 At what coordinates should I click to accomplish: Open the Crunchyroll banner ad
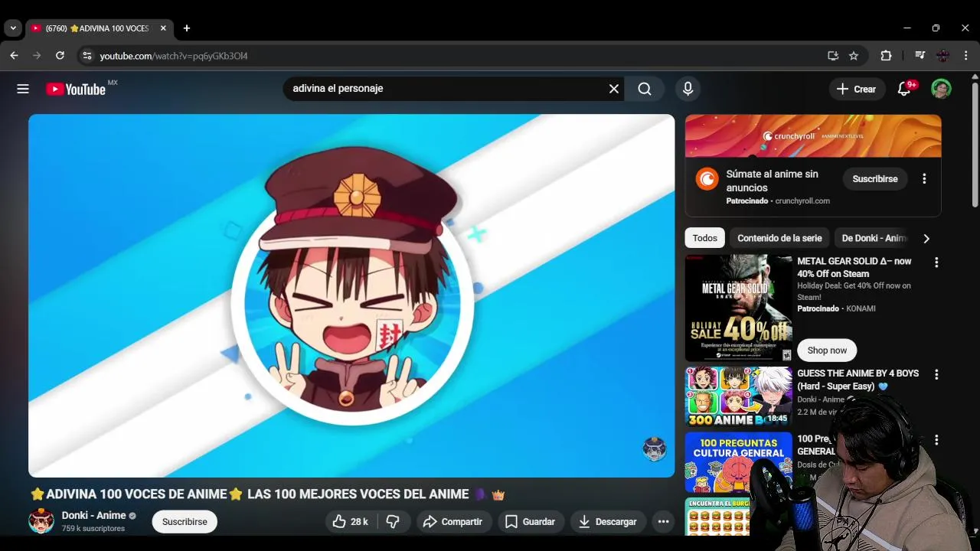coord(813,136)
